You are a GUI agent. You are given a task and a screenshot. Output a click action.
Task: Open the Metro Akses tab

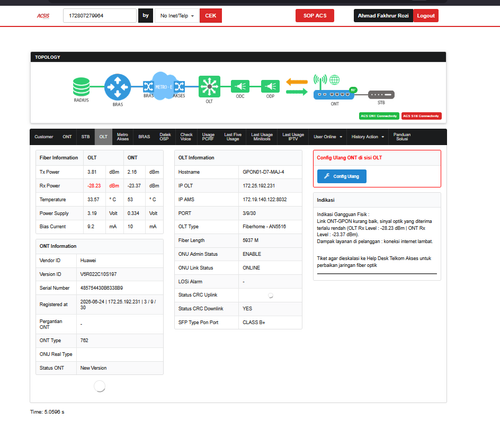[123, 137]
